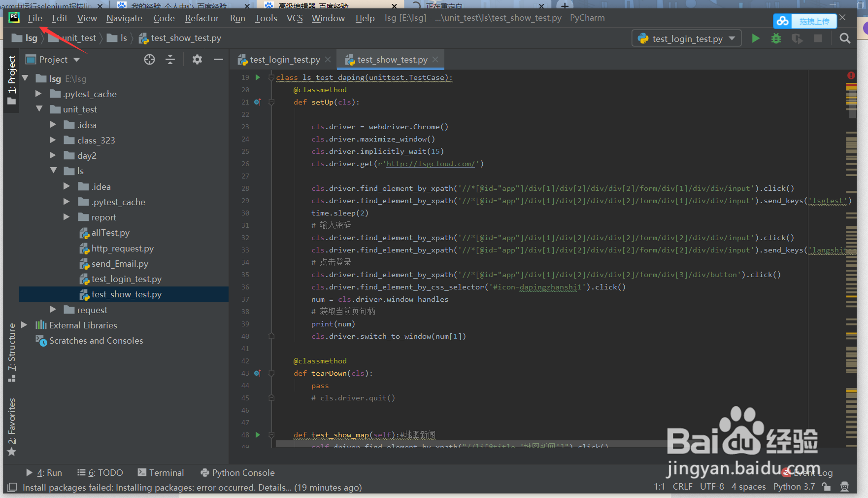Select send_Email.py in project tree

[x=120, y=264]
